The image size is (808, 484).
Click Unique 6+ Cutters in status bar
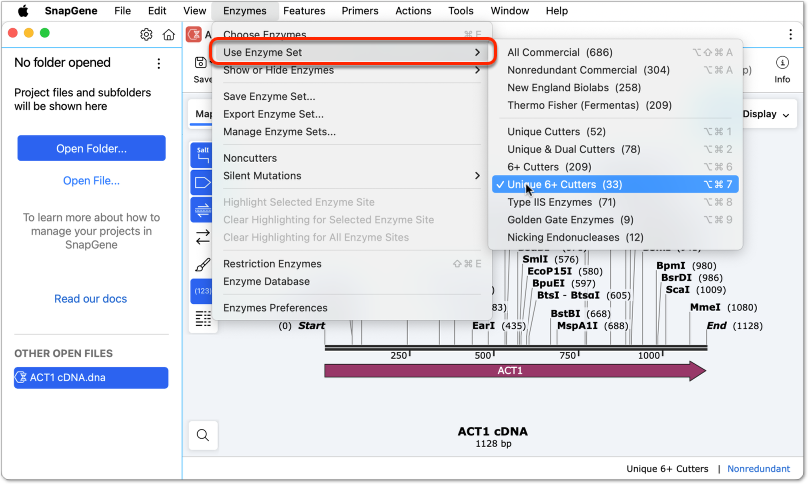click(x=667, y=469)
